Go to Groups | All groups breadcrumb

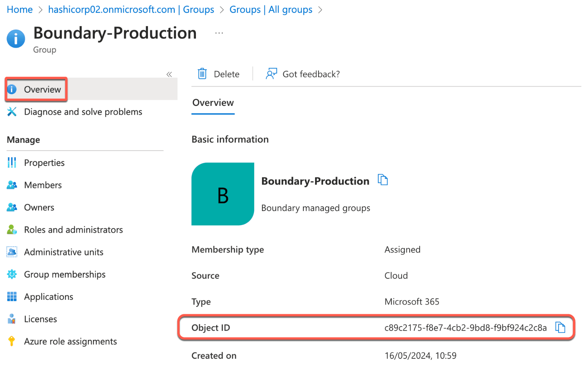coord(271,10)
